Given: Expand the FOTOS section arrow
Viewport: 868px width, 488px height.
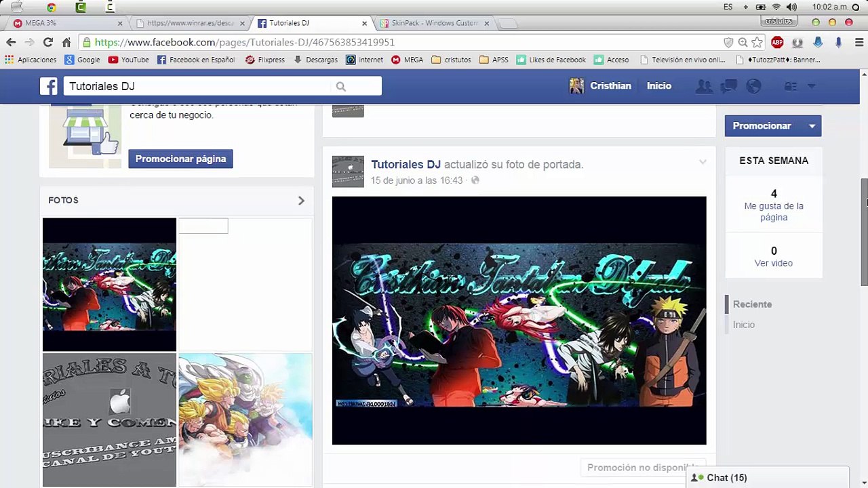Looking at the screenshot, I should tap(301, 201).
